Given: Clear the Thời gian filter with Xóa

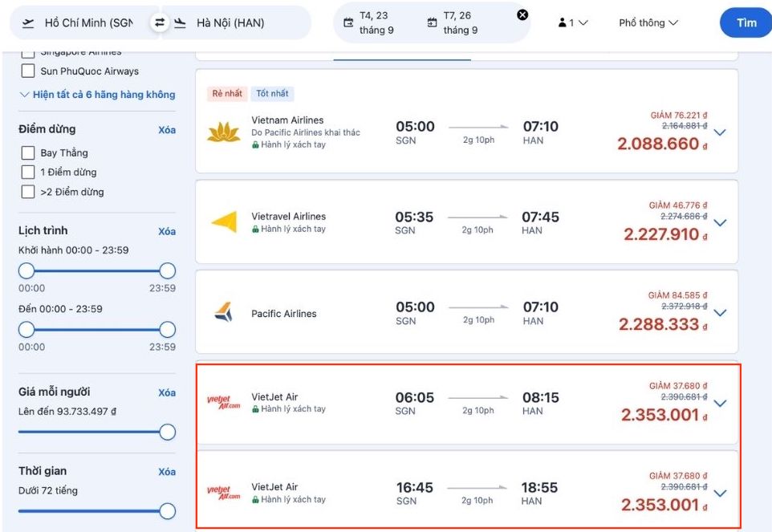Looking at the screenshot, I should (167, 472).
